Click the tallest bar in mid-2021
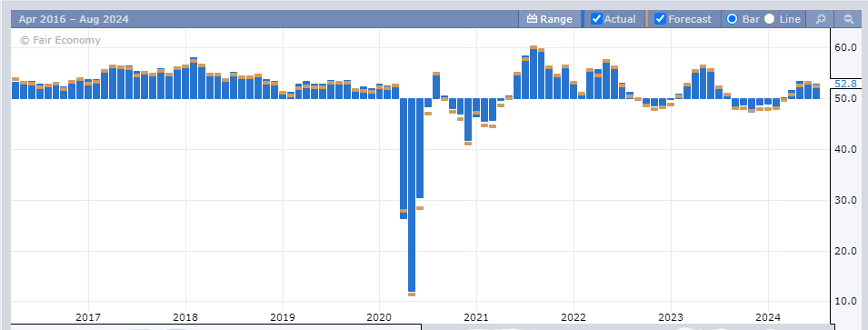 pos(534,74)
